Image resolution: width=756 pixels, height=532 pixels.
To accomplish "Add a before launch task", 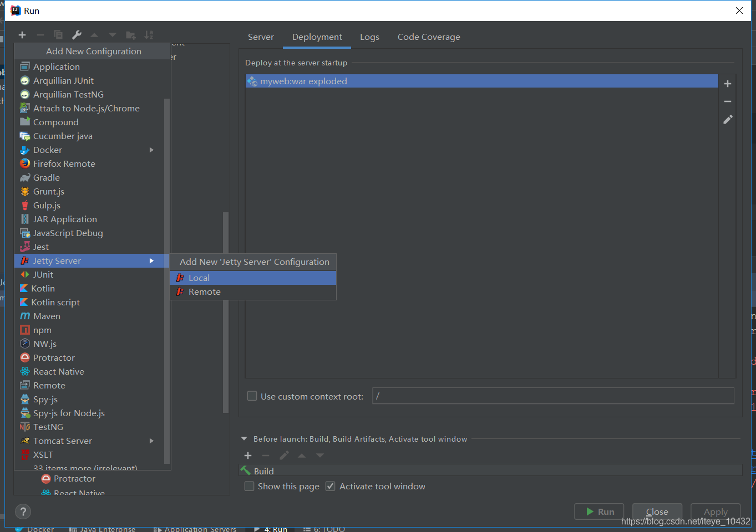I will [248, 456].
